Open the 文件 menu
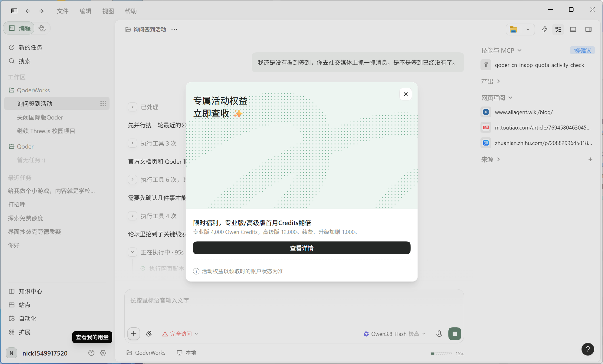603x364 pixels. pos(63,11)
